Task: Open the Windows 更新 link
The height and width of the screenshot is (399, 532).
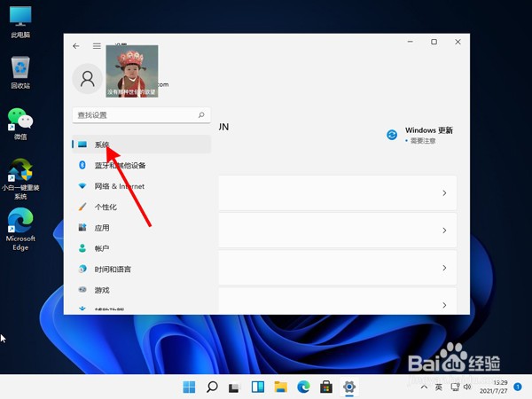Action: 429,130
